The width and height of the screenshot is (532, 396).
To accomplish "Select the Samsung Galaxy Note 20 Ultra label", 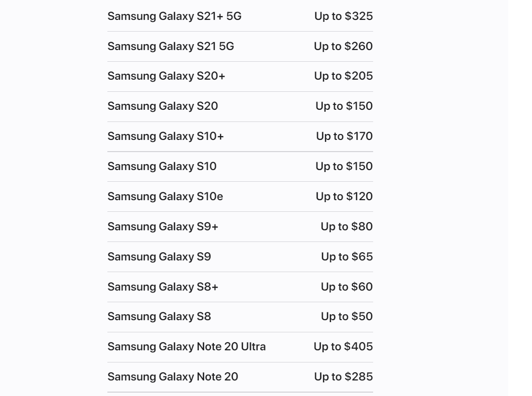I will click(187, 347).
